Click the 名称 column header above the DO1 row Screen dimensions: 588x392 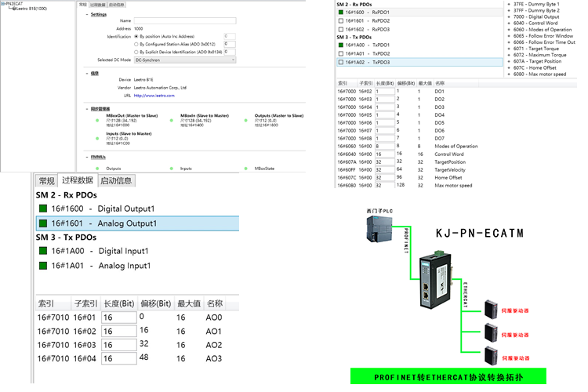point(440,83)
